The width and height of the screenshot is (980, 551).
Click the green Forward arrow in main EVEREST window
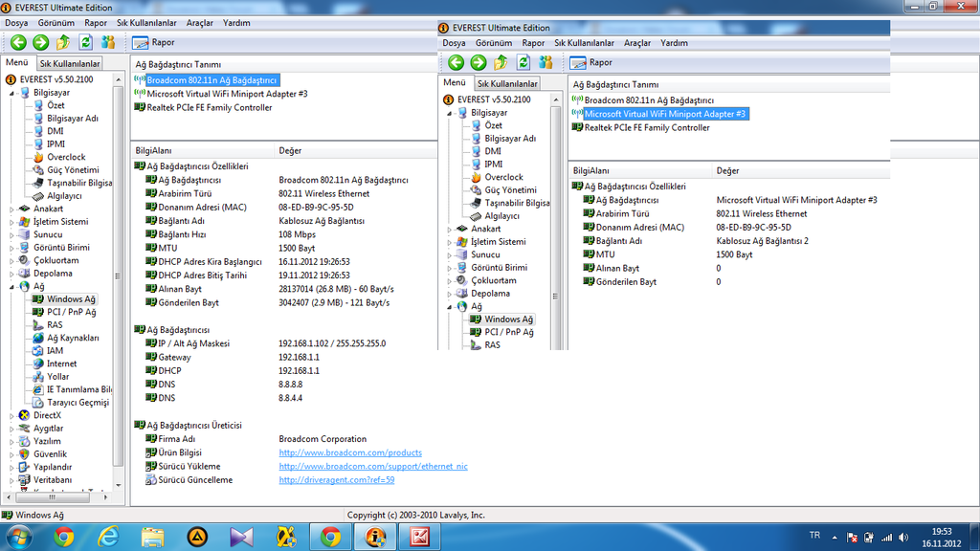(x=40, y=42)
